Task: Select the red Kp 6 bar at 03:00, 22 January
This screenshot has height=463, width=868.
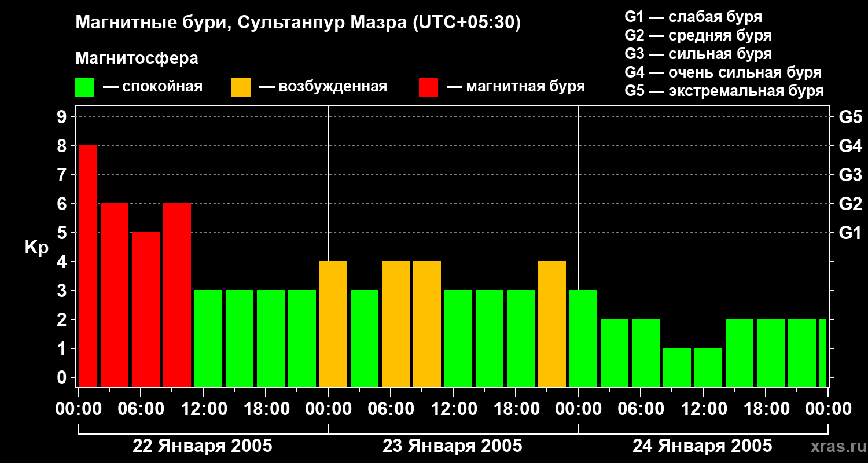Action: click(115, 295)
